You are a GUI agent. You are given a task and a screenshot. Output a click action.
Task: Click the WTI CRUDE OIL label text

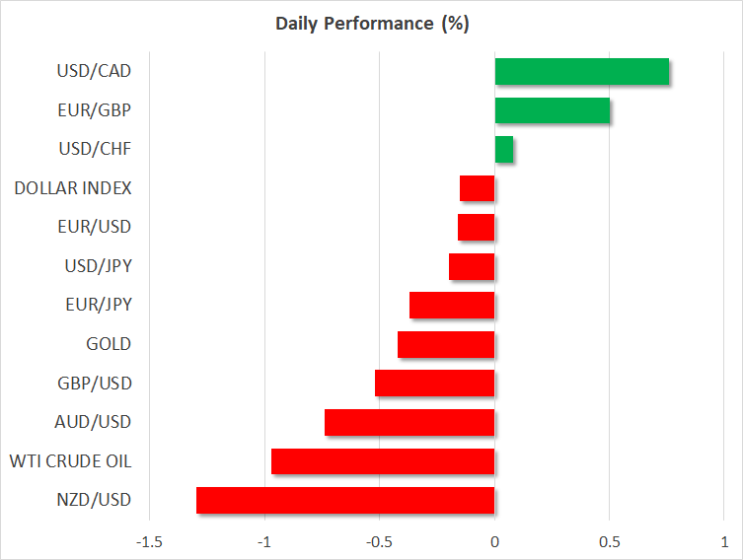coord(70,461)
